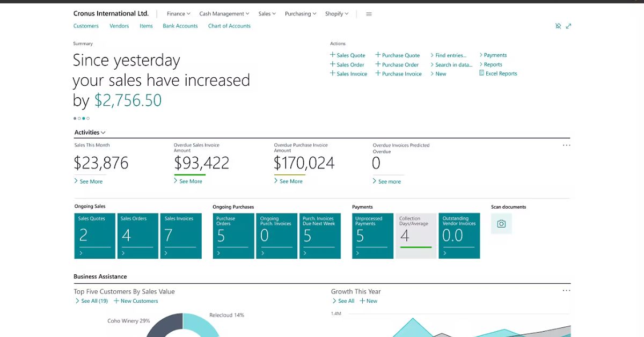Open the Finance dropdown menu
The width and height of the screenshot is (644, 337).
(x=178, y=14)
